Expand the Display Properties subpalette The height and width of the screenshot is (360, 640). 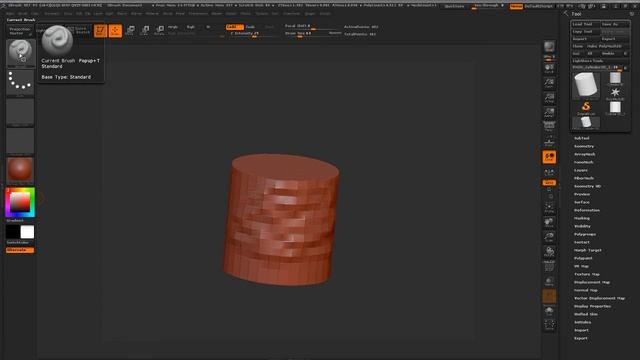pyautogui.click(x=593, y=306)
